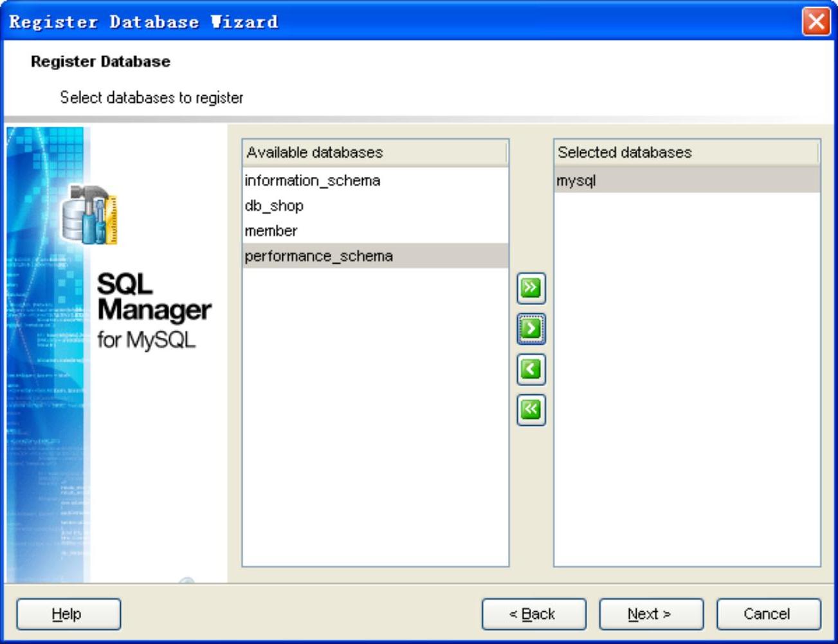838x644 pixels.
Task: Move all databases to selected list
Action: [531, 288]
